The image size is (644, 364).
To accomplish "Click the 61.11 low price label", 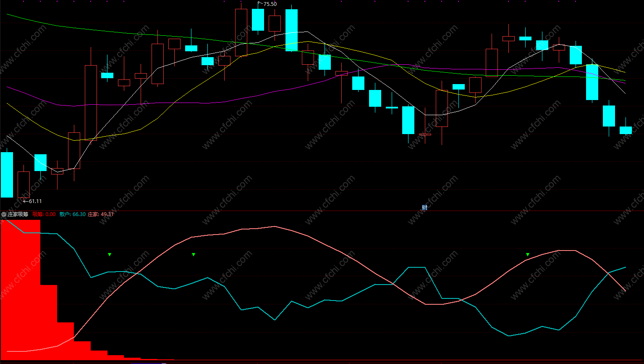I will (x=35, y=201).
